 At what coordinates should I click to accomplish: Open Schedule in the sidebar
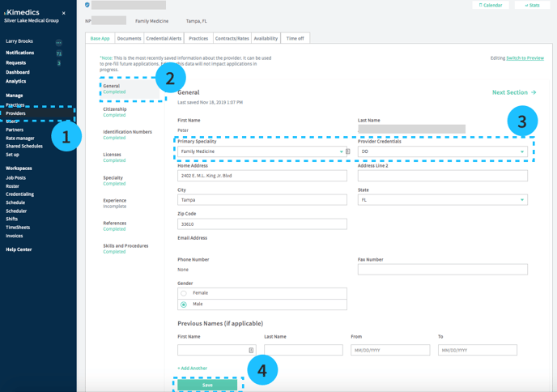(x=15, y=202)
